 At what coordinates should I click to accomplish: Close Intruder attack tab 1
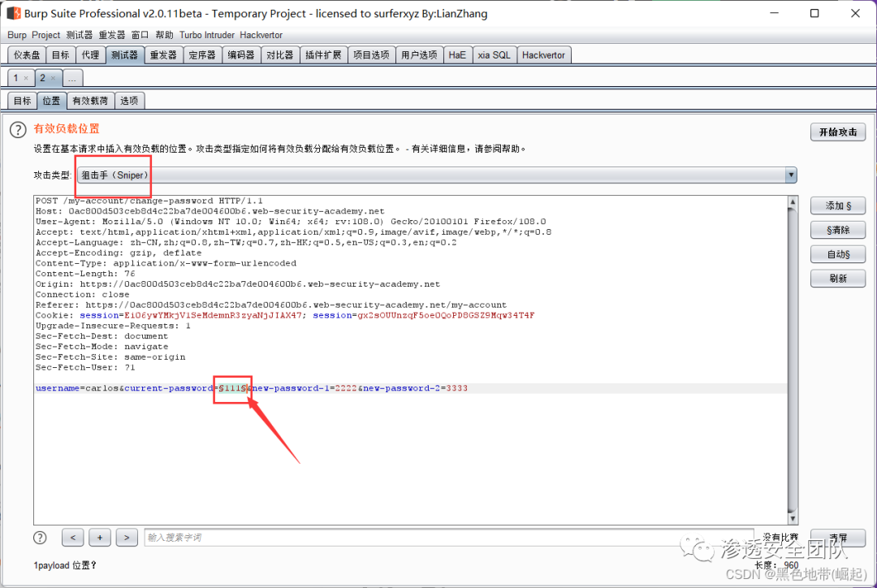[x=26, y=78]
